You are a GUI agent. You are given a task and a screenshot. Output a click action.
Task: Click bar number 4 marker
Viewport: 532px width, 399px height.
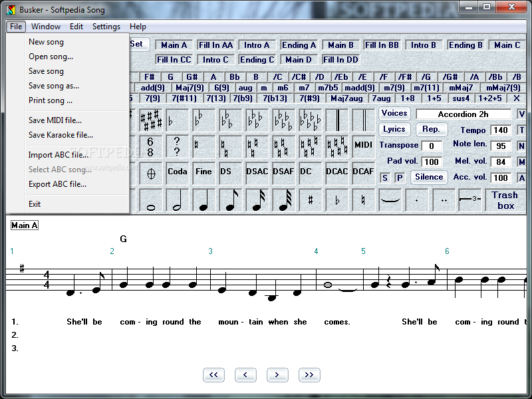click(x=316, y=251)
